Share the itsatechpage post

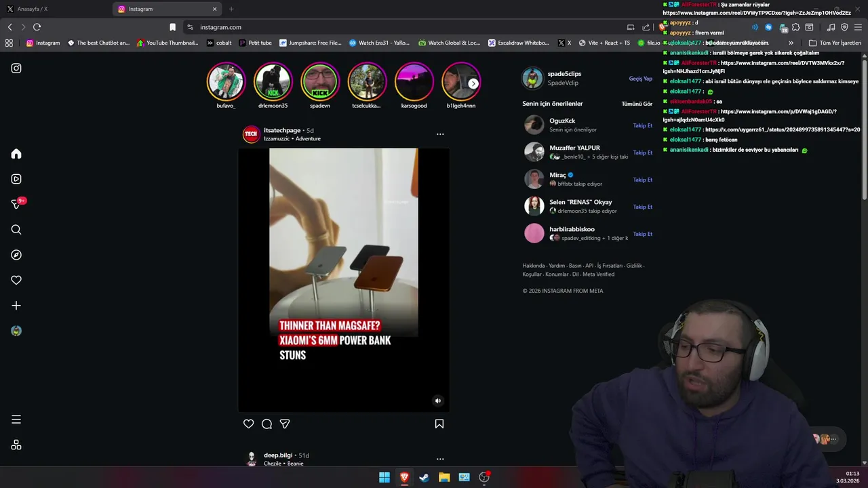(285, 424)
